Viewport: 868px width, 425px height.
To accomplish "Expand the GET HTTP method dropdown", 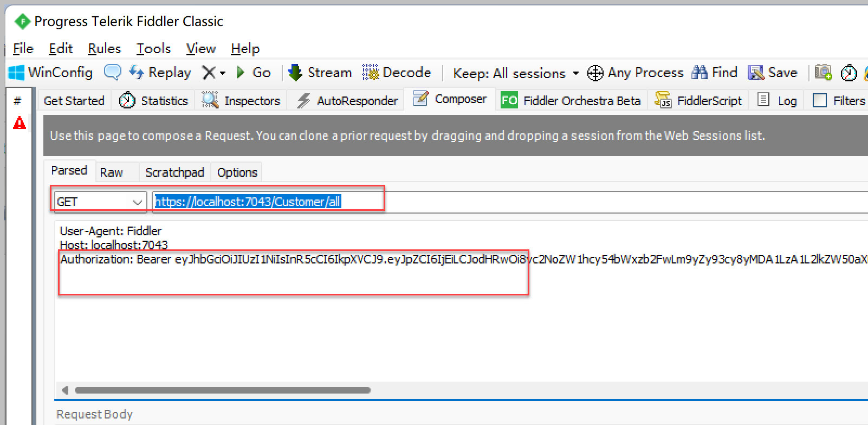I will click(x=100, y=202).
